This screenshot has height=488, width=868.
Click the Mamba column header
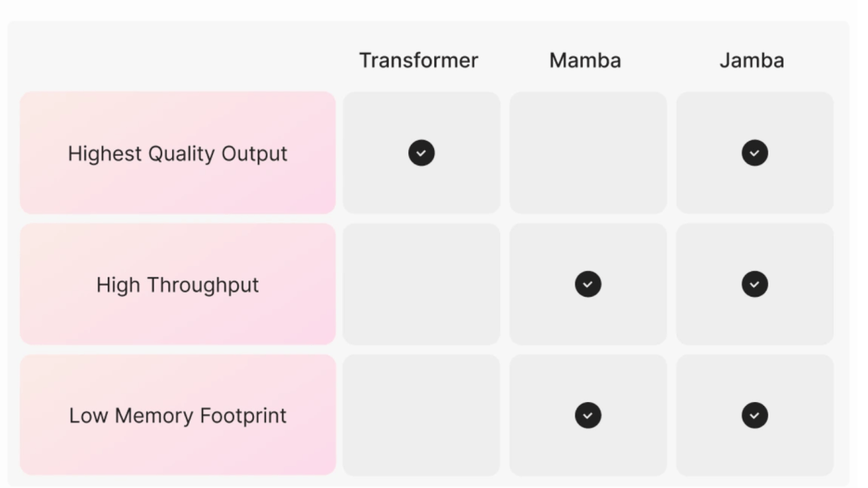tap(585, 60)
